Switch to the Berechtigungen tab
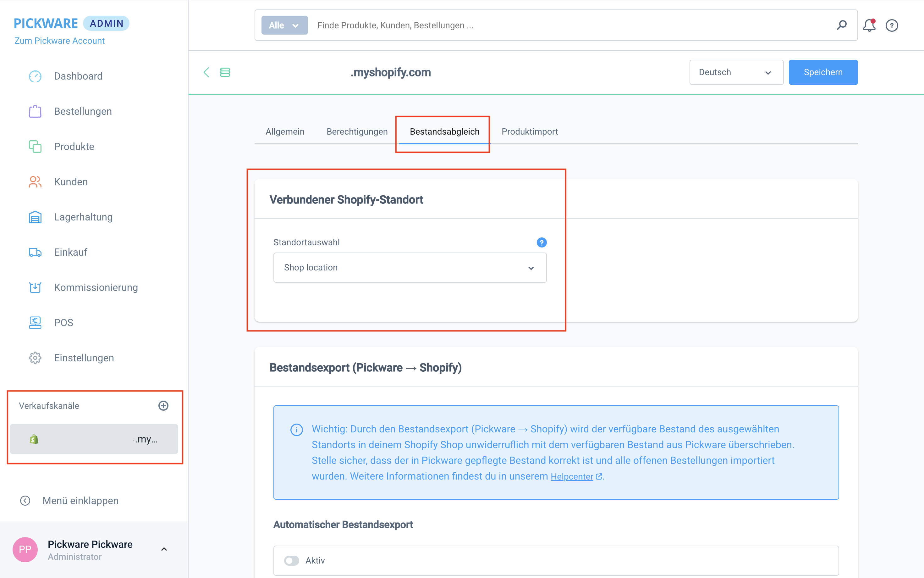Screen dimensions: 924x578 tap(357, 131)
